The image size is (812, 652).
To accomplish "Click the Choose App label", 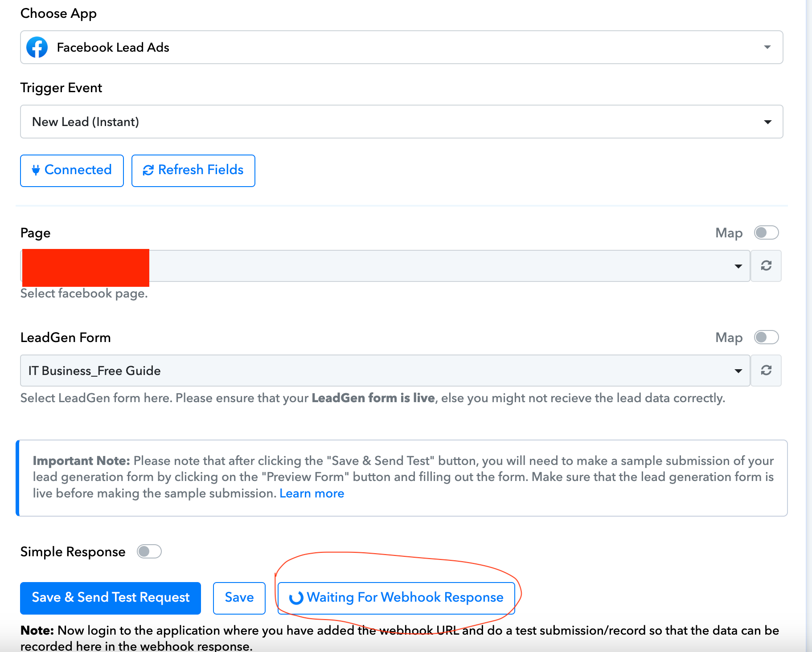I will [58, 13].
